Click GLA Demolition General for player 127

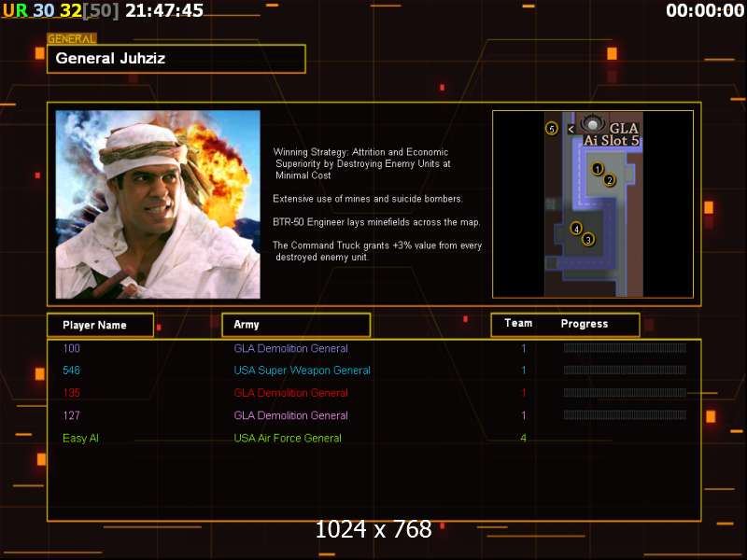tap(291, 415)
